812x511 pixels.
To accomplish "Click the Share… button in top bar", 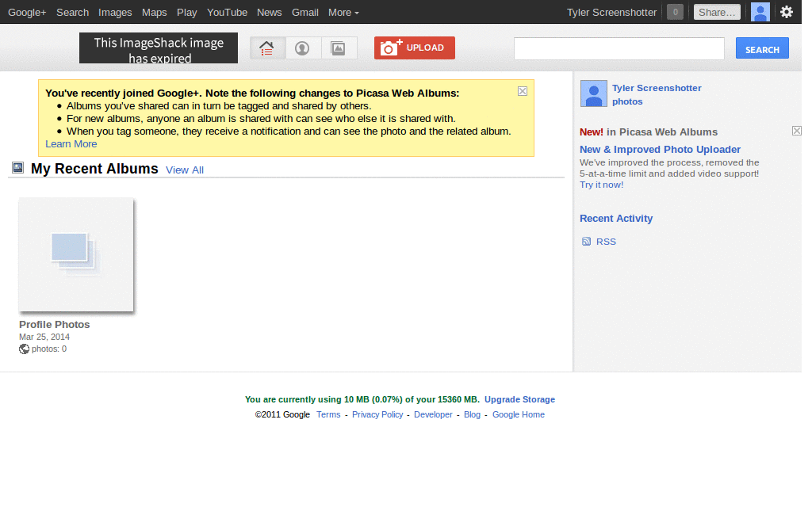I will point(717,12).
